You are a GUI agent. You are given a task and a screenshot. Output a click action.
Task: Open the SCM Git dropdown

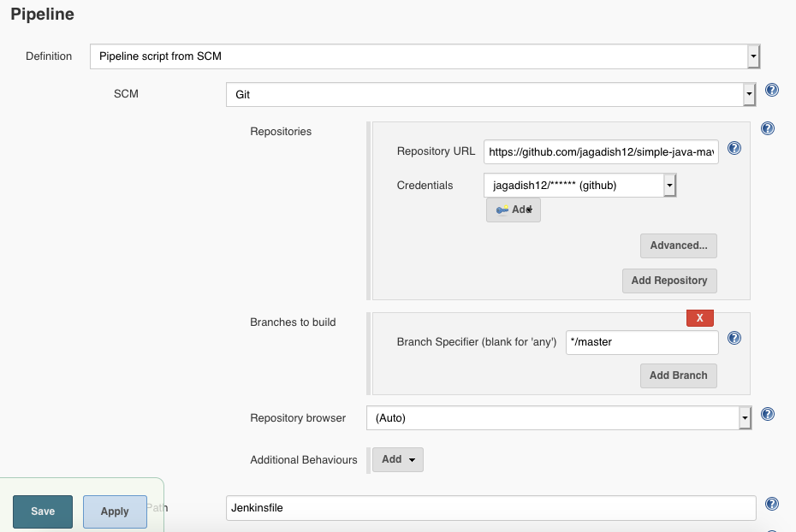pyautogui.click(x=491, y=94)
